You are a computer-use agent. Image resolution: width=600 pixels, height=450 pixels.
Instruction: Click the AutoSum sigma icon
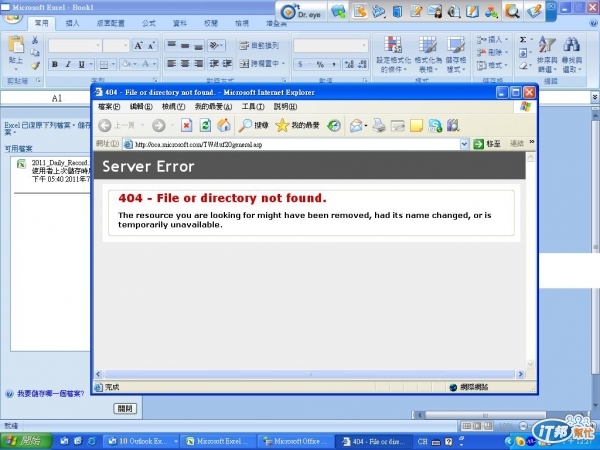pyautogui.click(x=523, y=39)
